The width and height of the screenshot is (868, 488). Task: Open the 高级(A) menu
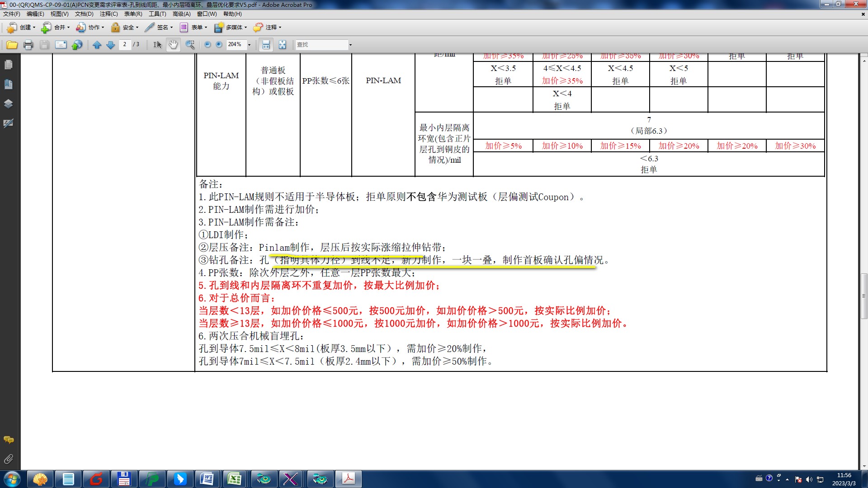[181, 14]
